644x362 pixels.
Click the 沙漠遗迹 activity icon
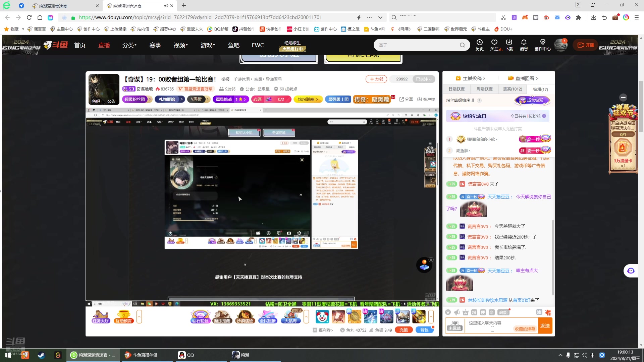(x=245, y=316)
